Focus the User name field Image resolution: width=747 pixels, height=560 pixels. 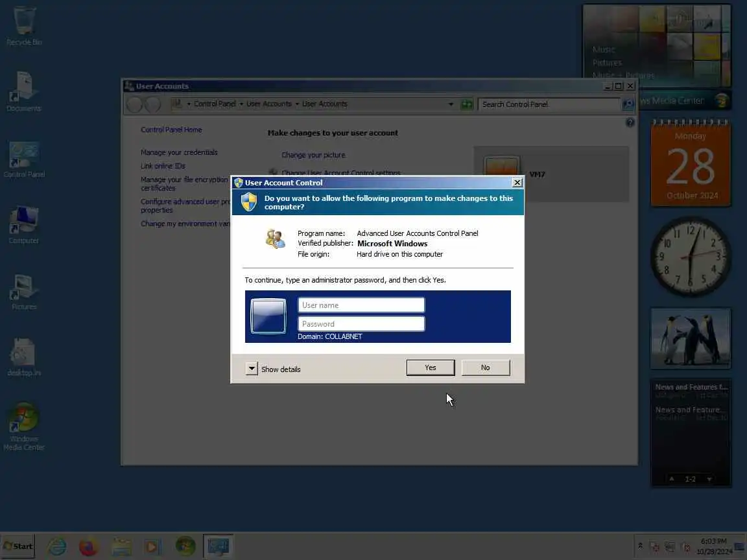click(361, 305)
